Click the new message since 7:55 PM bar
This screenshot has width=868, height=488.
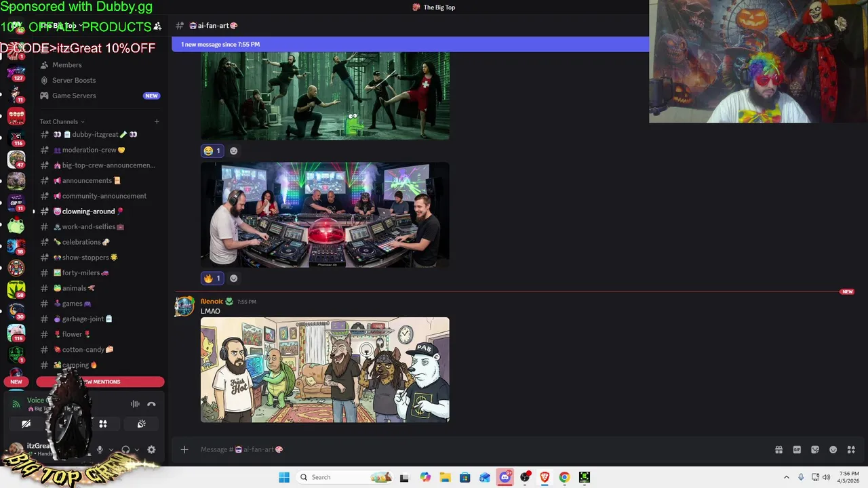410,44
